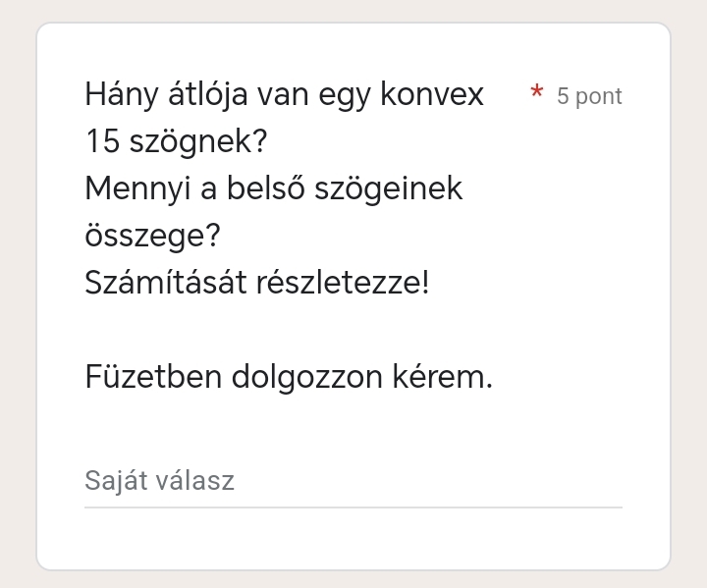Viewport: 707px width, 588px height.
Task: Click the word "részletezze!" in the question
Action: (343, 283)
